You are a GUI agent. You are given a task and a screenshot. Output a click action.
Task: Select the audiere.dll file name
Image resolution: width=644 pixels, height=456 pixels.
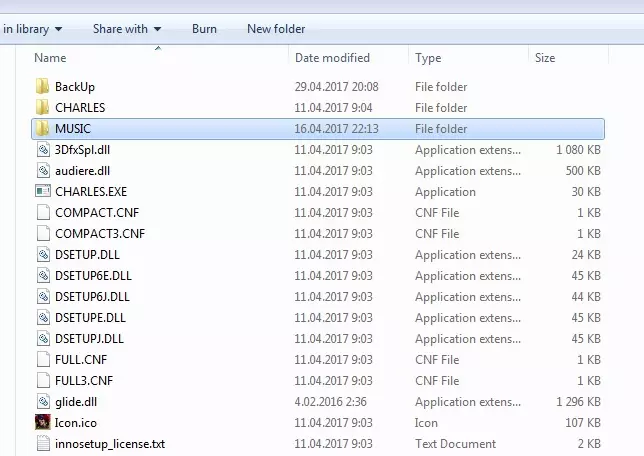82,171
